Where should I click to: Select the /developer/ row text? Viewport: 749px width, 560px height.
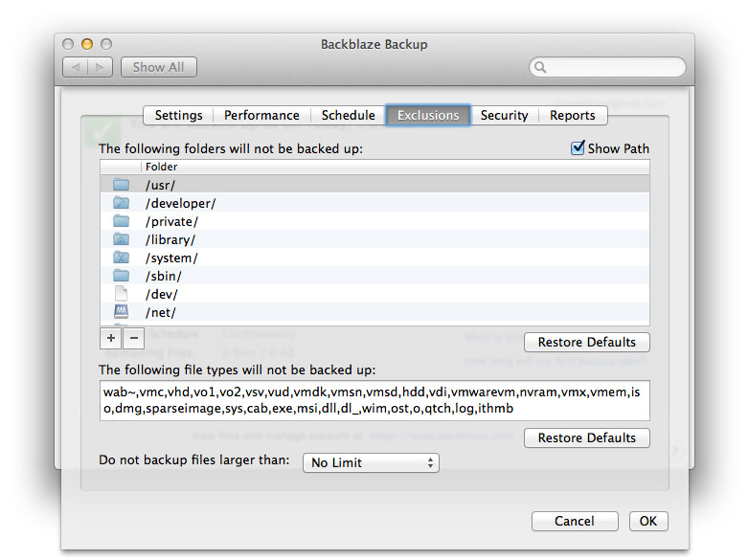181,203
